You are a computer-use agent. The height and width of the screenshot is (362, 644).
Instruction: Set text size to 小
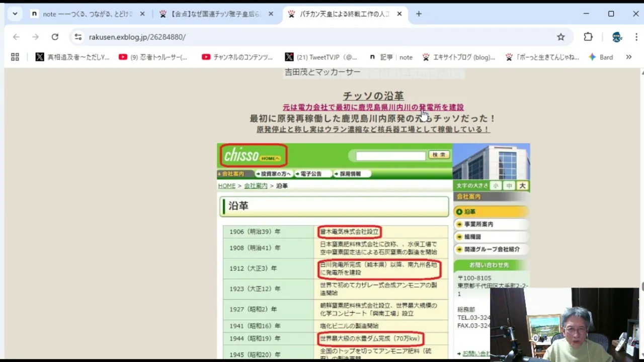click(x=496, y=186)
